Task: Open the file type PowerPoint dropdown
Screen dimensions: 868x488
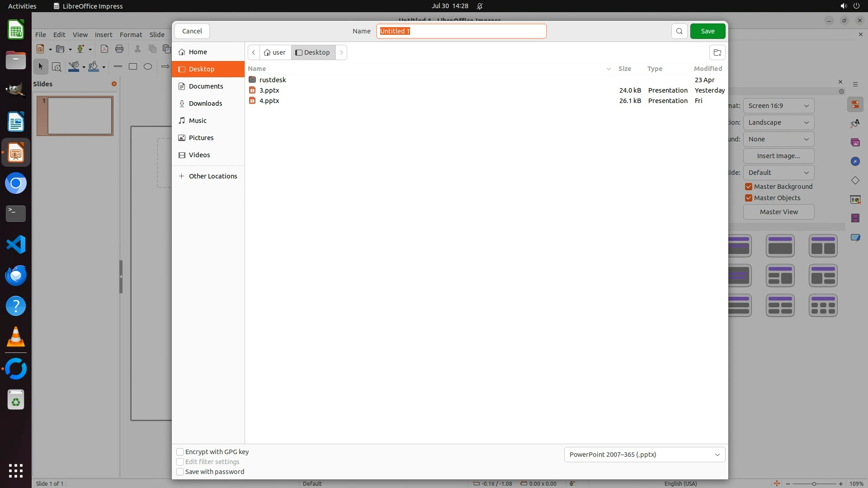Action: pyautogui.click(x=644, y=455)
